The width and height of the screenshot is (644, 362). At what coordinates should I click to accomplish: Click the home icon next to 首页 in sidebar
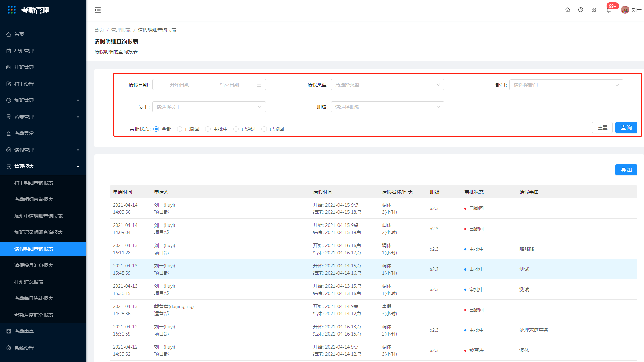tap(9, 34)
